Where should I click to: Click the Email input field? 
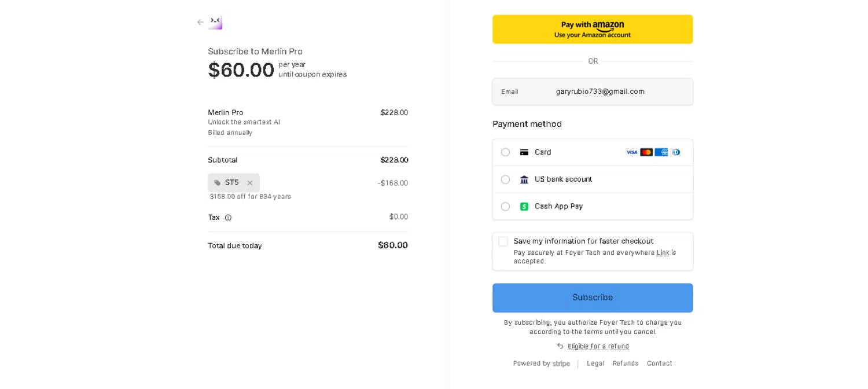tap(619, 91)
